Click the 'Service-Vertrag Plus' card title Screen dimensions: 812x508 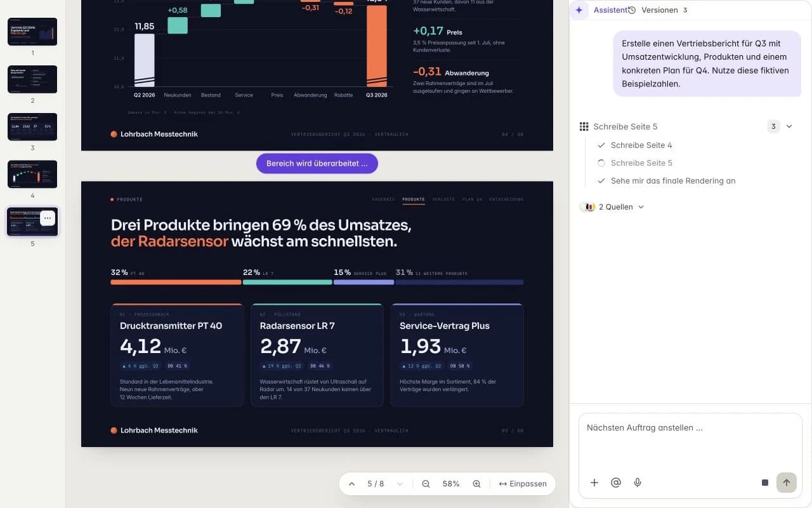(x=445, y=326)
